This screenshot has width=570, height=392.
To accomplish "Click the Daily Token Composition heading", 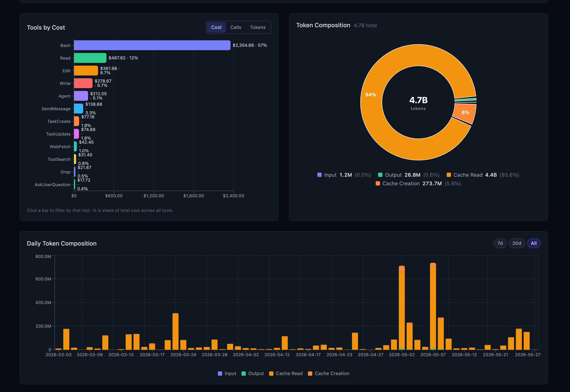I will [62, 243].
